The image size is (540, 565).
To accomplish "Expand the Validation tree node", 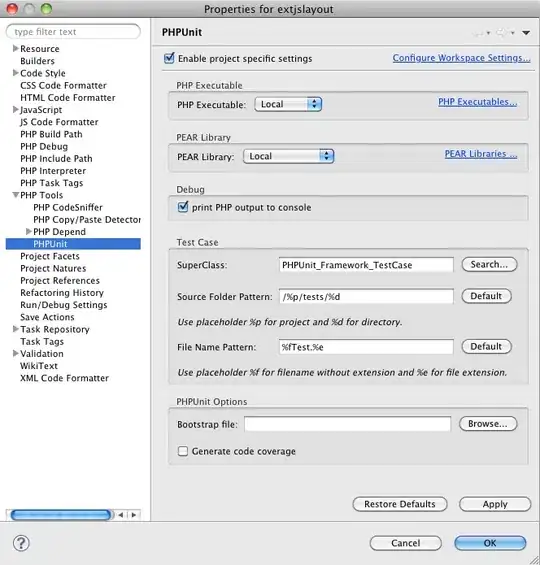I will (15, 353).
